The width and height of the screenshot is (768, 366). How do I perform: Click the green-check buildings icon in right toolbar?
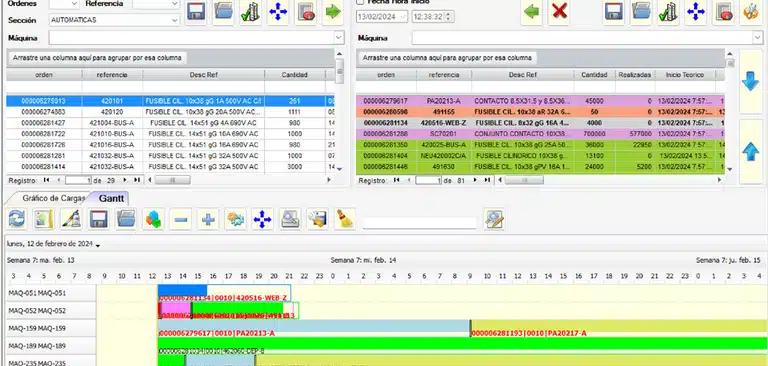coord(668,11)
